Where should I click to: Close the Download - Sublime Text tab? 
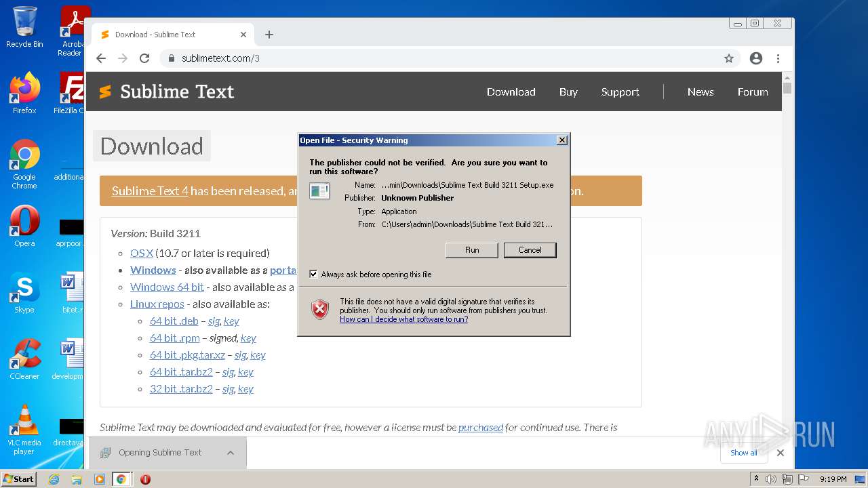click(243, 35)
